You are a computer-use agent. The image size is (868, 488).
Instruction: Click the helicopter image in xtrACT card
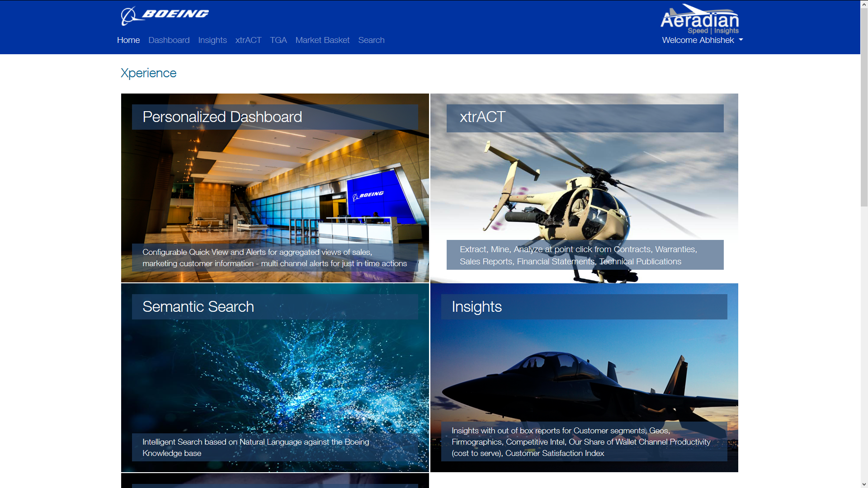pos(584,188)
